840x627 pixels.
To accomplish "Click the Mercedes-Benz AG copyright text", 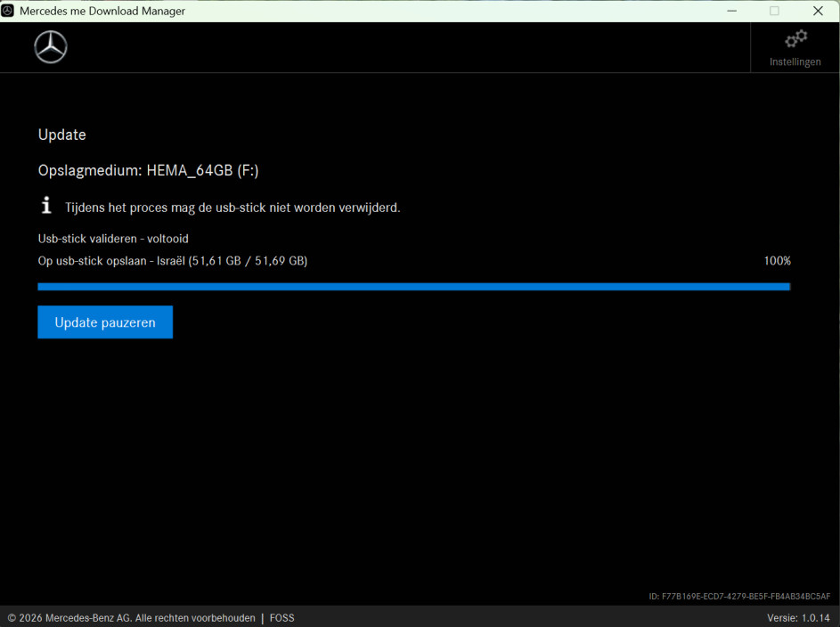I will (x=131, y=618).
